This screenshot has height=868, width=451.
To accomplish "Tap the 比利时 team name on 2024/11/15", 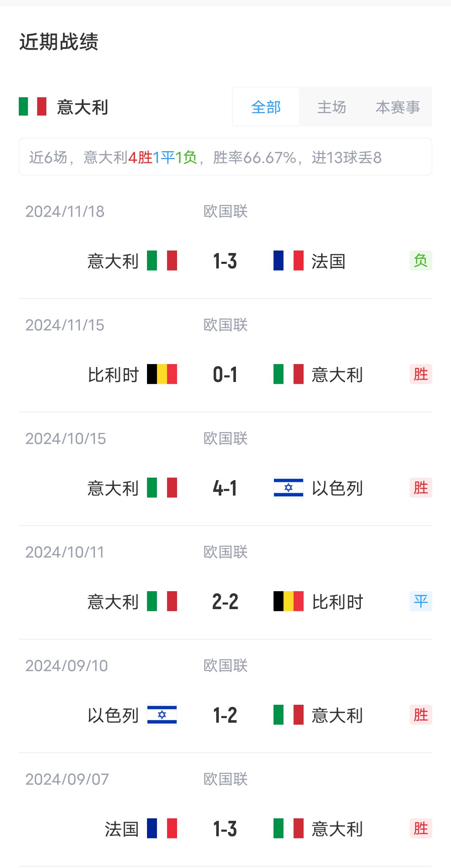I will point(113,375).
